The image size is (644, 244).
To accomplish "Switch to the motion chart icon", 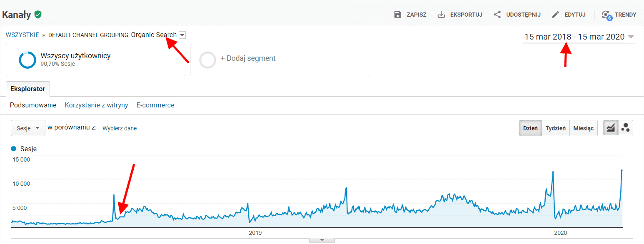I will point(625,128).
